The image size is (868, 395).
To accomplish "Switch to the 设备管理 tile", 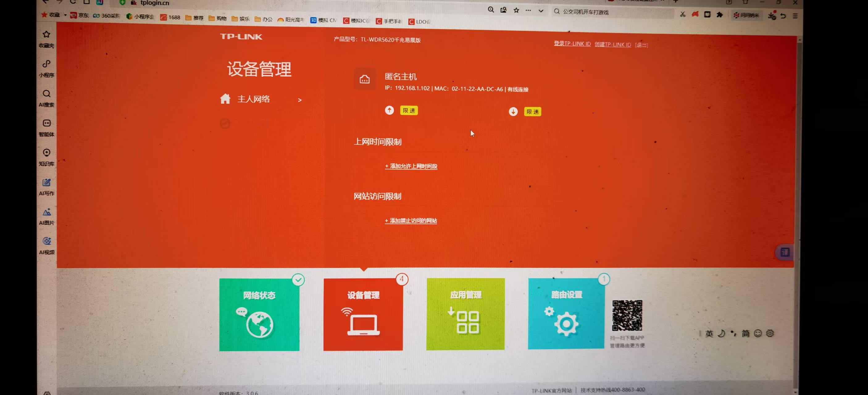I will click(x=363, y=314).
